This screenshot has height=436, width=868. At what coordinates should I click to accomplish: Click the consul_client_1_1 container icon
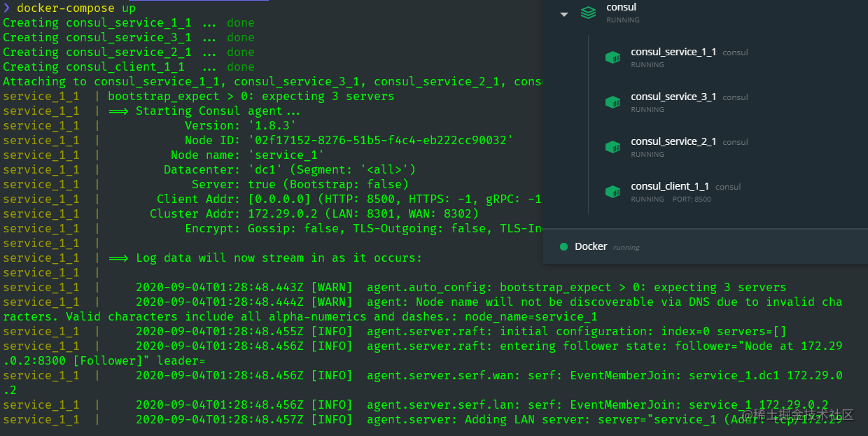point(613,192)
